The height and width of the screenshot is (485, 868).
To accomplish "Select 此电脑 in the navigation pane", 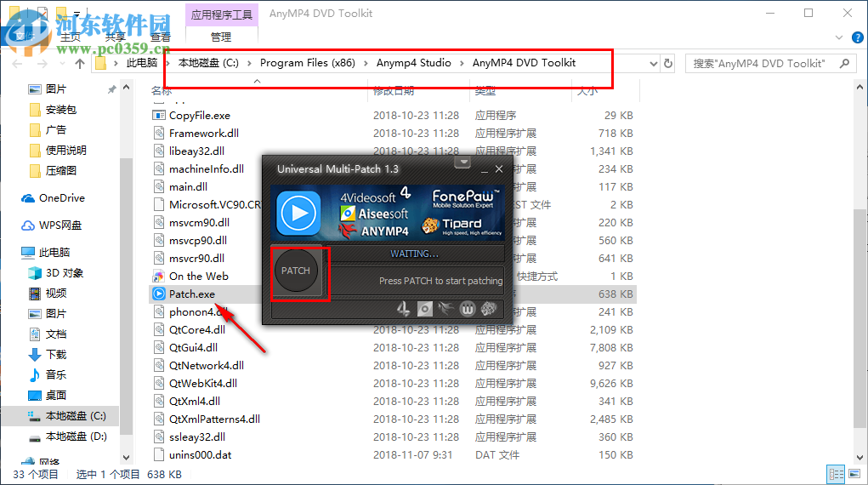I will point(54,252).
